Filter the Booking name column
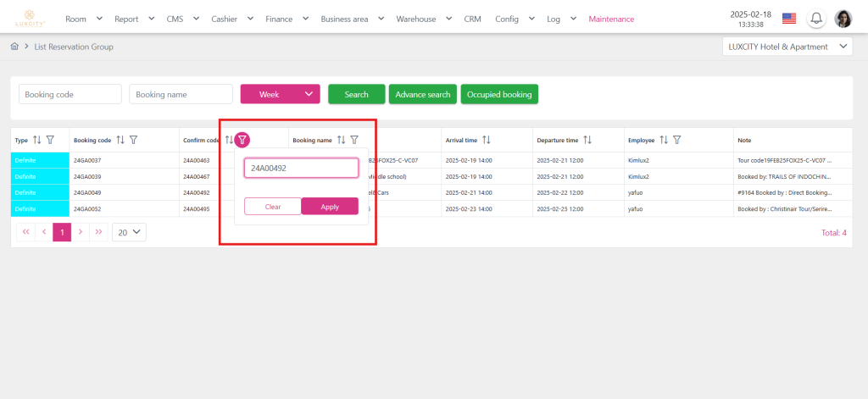This screenshot has height=399, width=868. pos(354,140)
